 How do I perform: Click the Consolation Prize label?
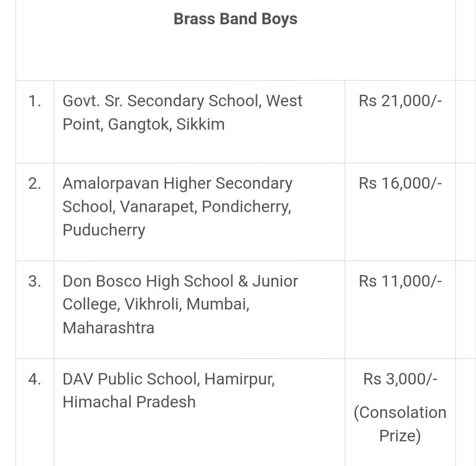(400, 424)
